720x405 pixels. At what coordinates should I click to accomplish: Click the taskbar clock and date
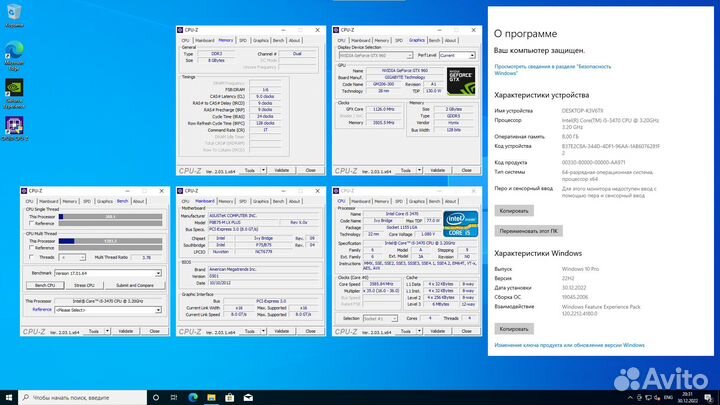(687, 398)
